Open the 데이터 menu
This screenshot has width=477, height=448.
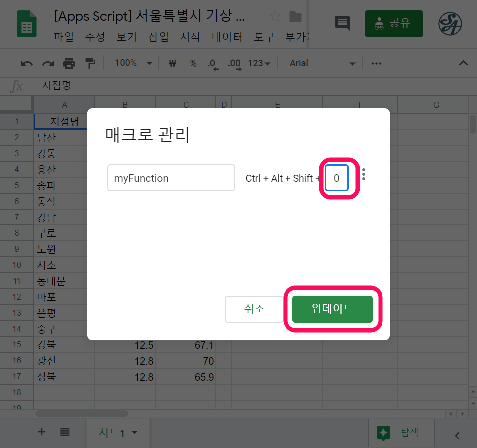[227, 37]
